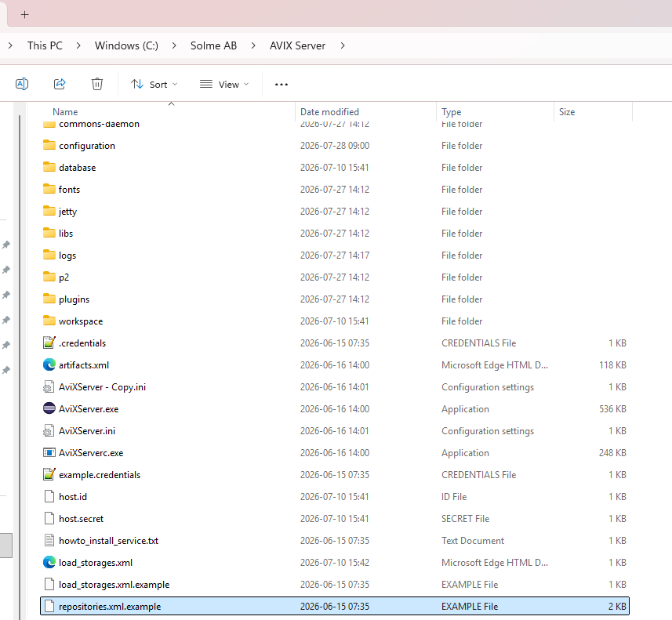Expand the chevron after Windows (C:)

(x=174, y=45)
